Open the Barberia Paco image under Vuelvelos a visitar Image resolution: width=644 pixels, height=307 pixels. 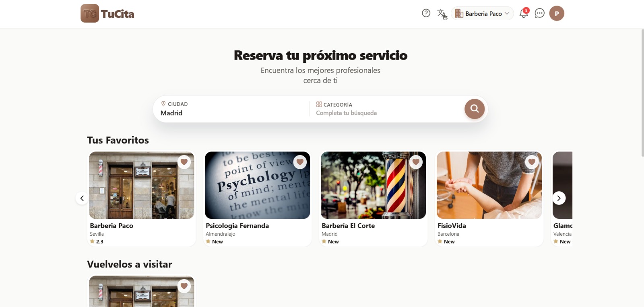pyautogui.click(x=141, y=292)
